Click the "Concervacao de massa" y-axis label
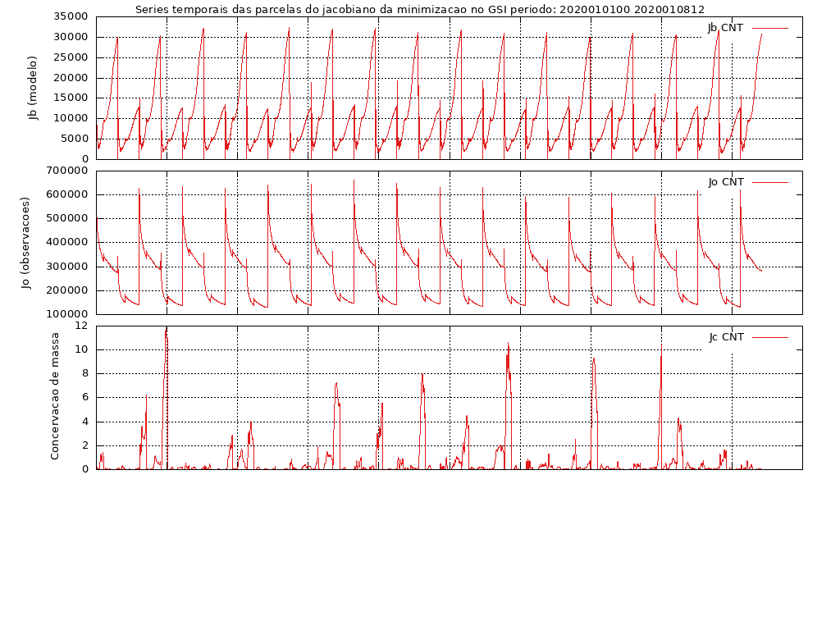Viewport: 840px width, 630px height. 55,396
